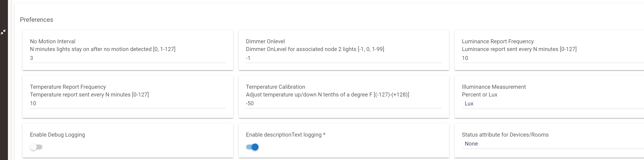Click the Dimmer Onlevel preference card
This screenshot has height=160, width=644.
click(344, 50)
